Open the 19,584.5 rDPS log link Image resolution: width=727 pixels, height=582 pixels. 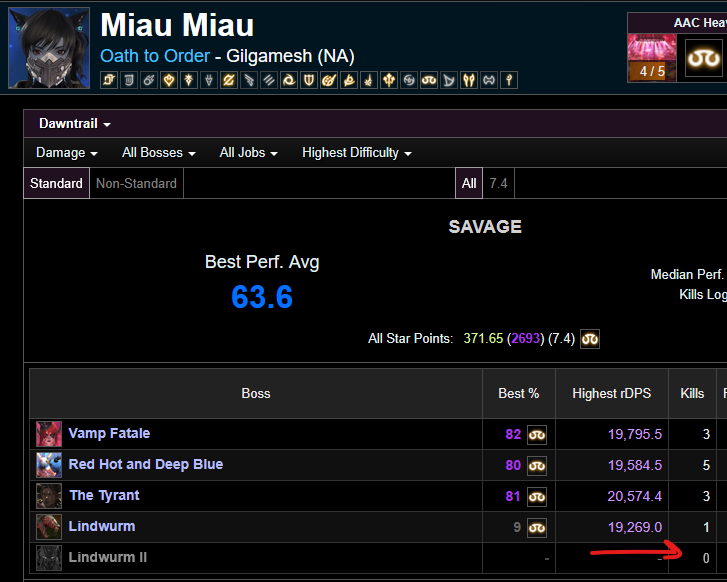pyautogui.click(x=635, y=466)
